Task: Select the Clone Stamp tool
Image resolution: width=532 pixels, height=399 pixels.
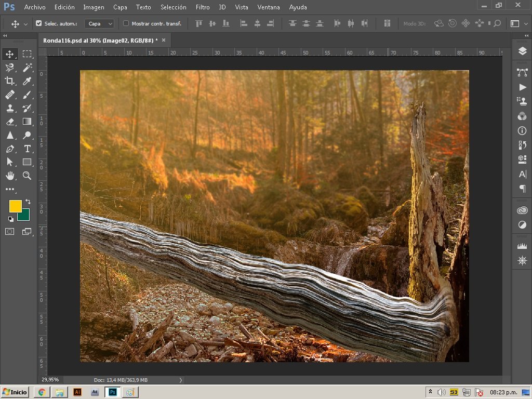Action: click(x=9, y=108)
